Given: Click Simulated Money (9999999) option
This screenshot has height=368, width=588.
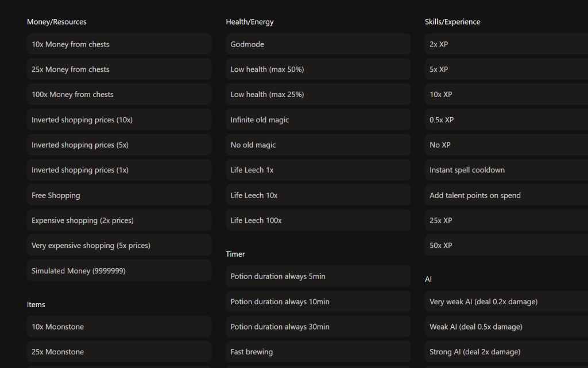Looking at the screenshot, I should [119, 271].
